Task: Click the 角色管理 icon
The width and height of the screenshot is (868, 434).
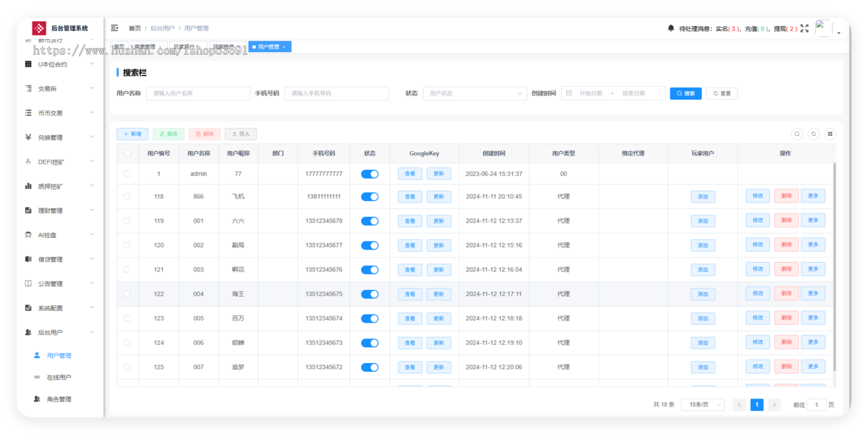Action: point(37,399)
